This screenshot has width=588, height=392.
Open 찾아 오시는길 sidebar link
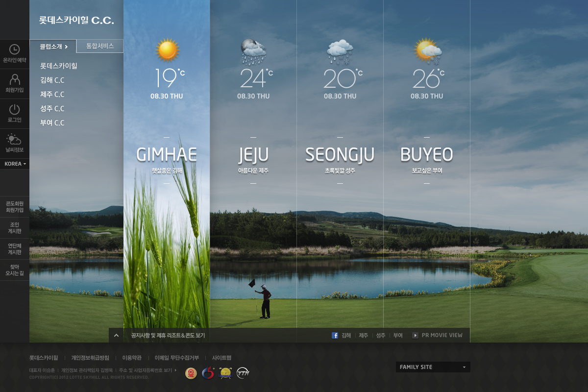[x=15, y=270]
